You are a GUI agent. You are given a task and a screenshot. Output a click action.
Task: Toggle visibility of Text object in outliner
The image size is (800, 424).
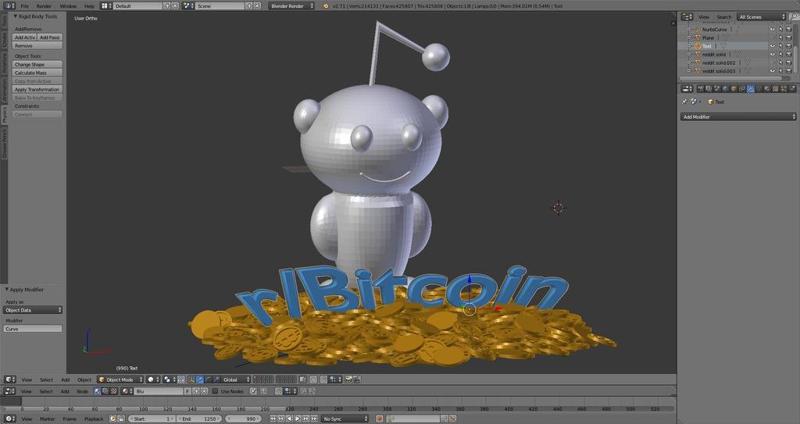click(x=772, y=46)
